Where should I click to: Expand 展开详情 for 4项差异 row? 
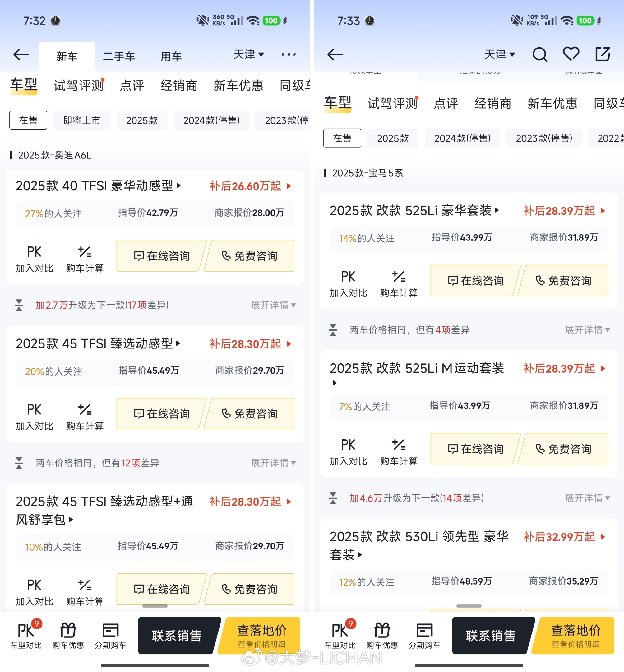coord(588,330)
